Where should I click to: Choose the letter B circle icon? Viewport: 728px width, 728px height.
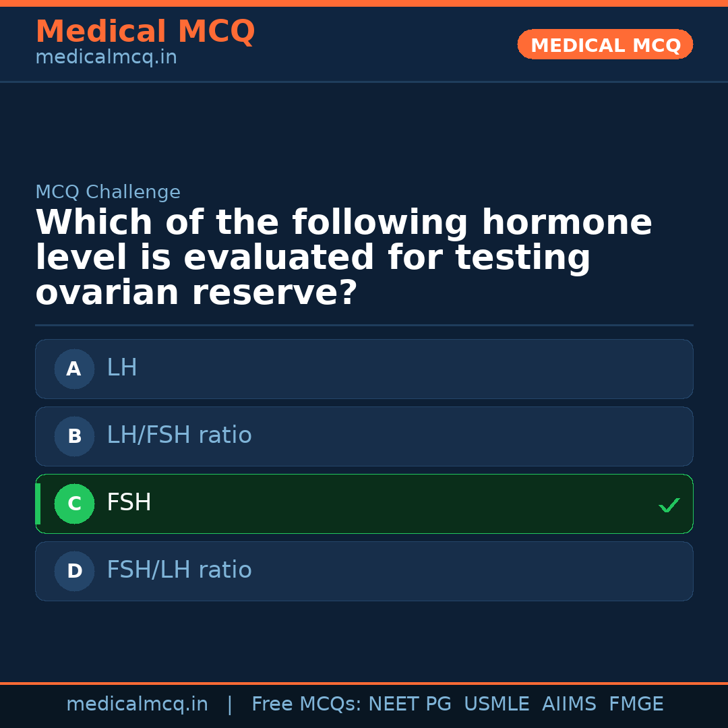pos(74,436)
